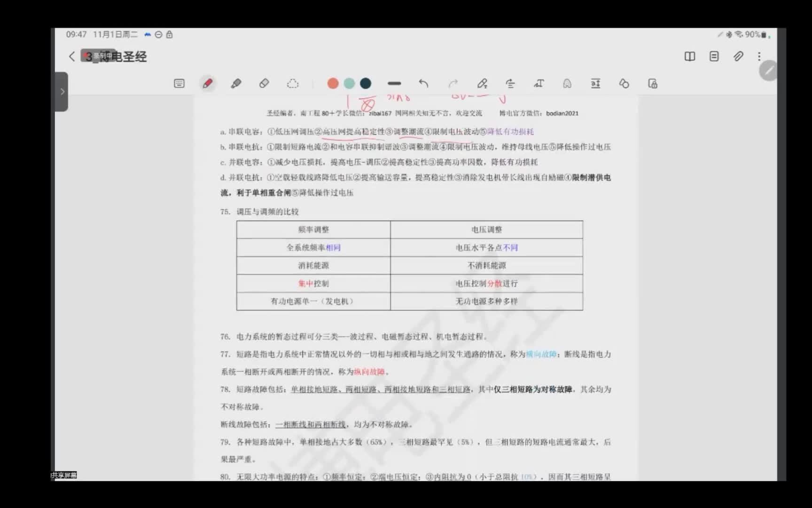Tap line c. 并联电容
Image resolution: width=812 pixels, height=508 pixels.
click(379, 162)
